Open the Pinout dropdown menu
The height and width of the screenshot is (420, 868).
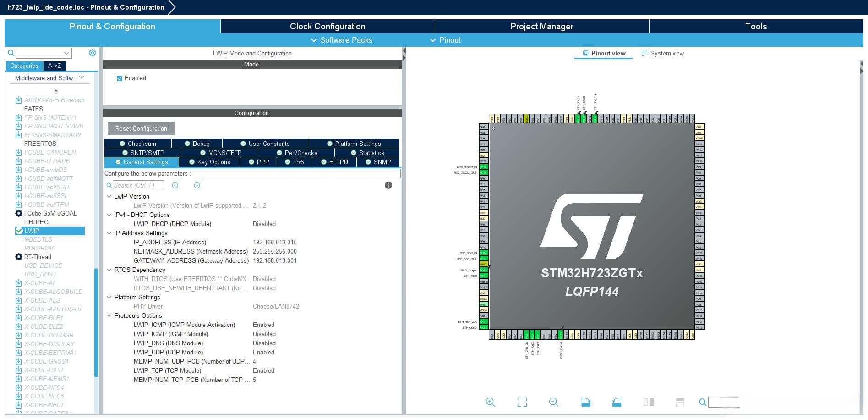tap(445, 40)
